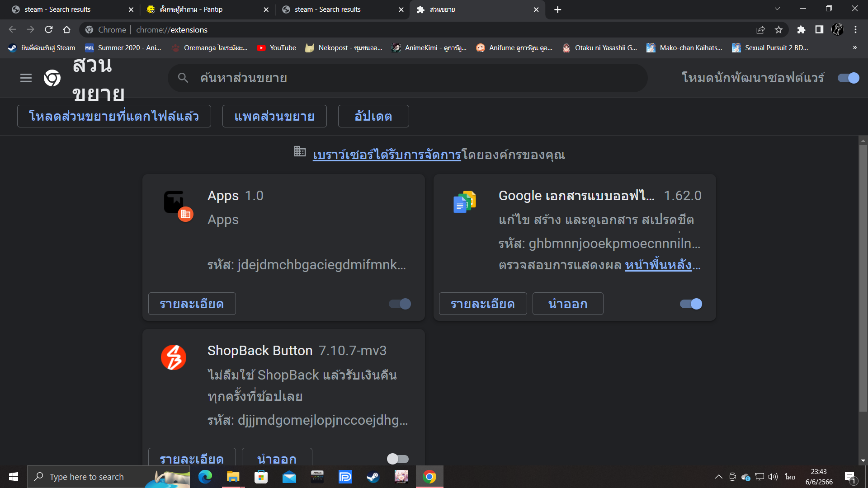The image size is (868, 488).
Task: Enable the ShopBack Button extension toggle
Action: [x=398, y=459]
